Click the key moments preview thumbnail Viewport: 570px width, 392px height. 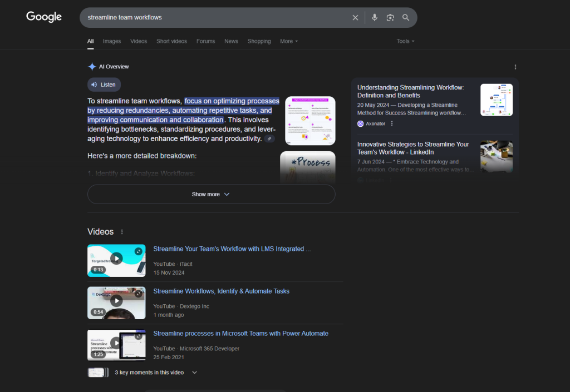point(98,373)
